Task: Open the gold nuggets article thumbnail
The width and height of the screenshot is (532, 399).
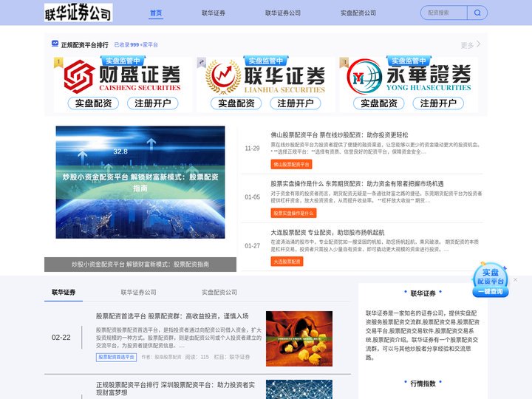Action: coord(299,338)
